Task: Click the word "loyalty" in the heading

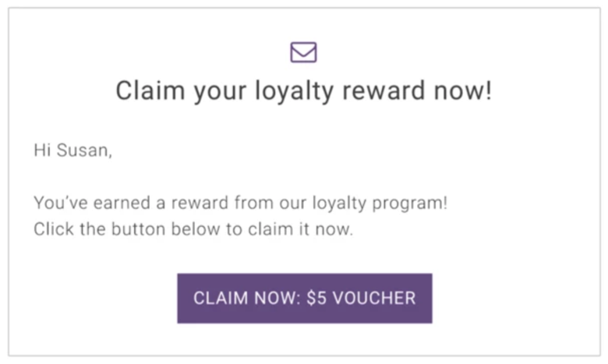Action: (295, 91)
